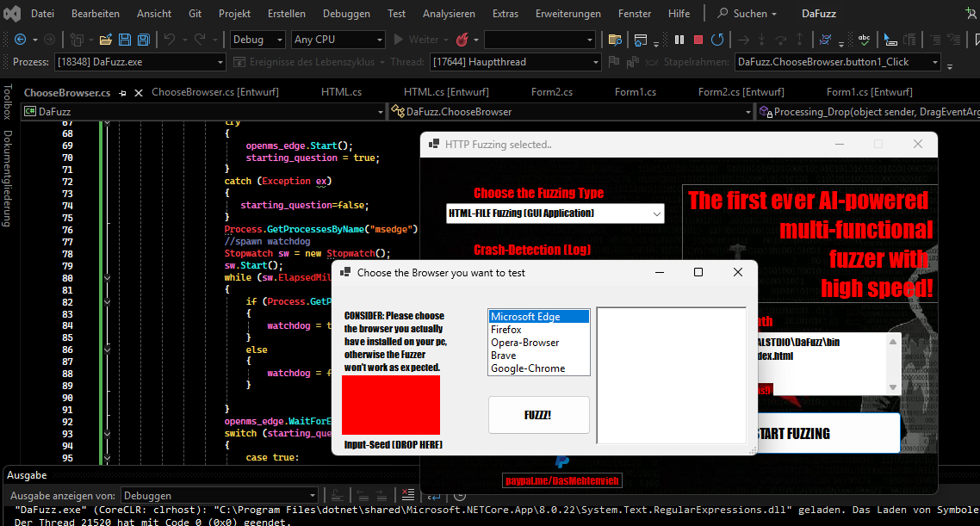Switch to the Form1.cs [Entwurf] tab

870,92
